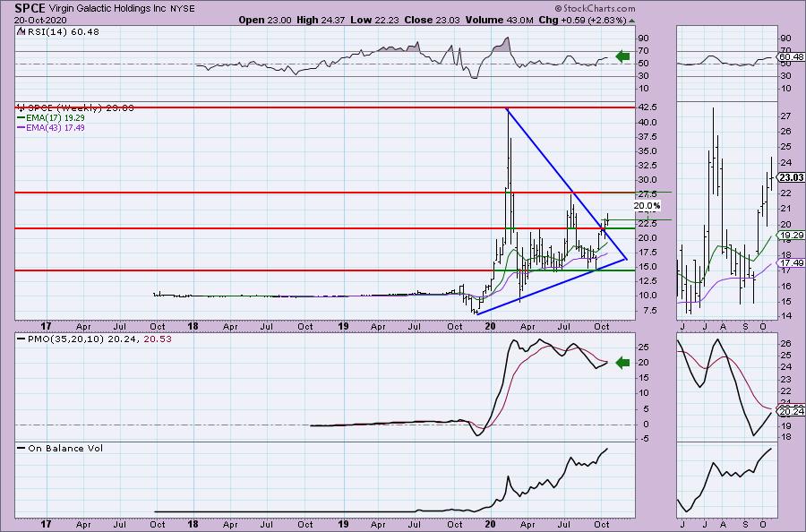
Task: Click the 37.5 price axis label
Action: coord(648,137)
